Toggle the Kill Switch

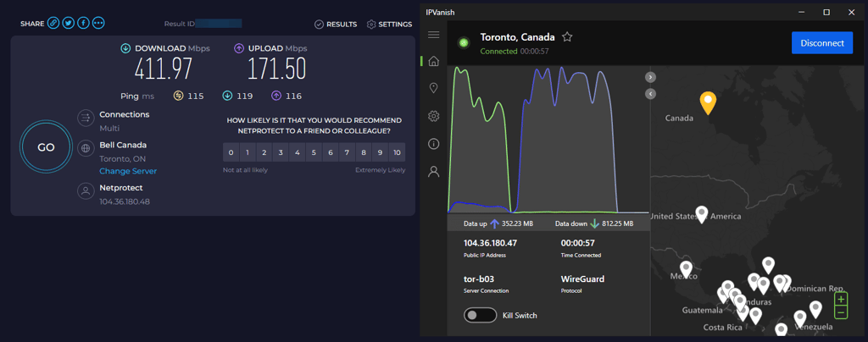tap(481, 316)
